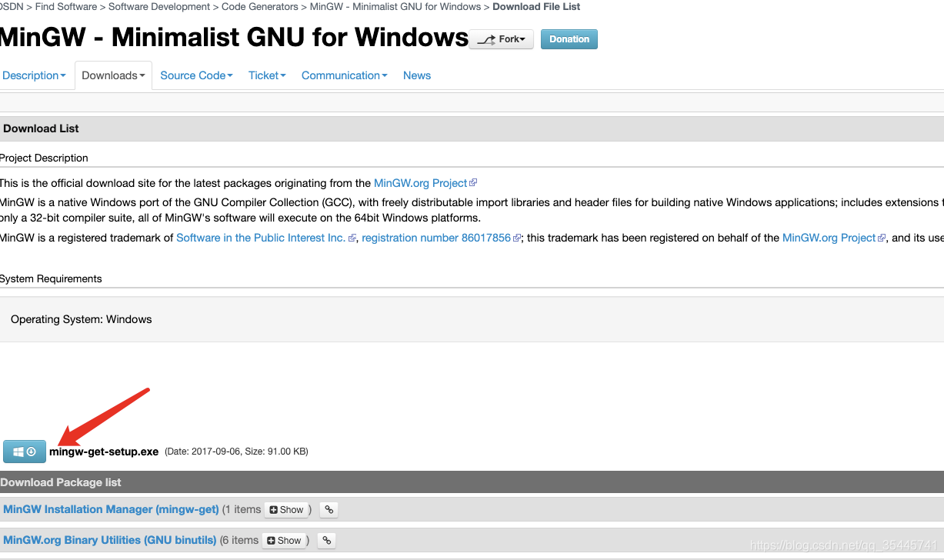Click the System Requirements label
This screenshot has width=944, height=560.
(x=51, y=278)
